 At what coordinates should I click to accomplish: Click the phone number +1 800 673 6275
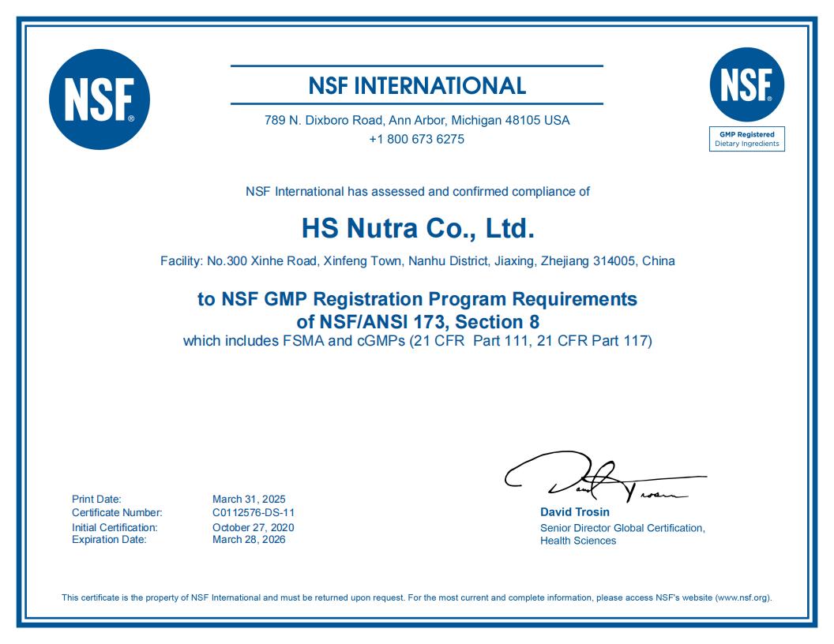click(x=417, y=140)
